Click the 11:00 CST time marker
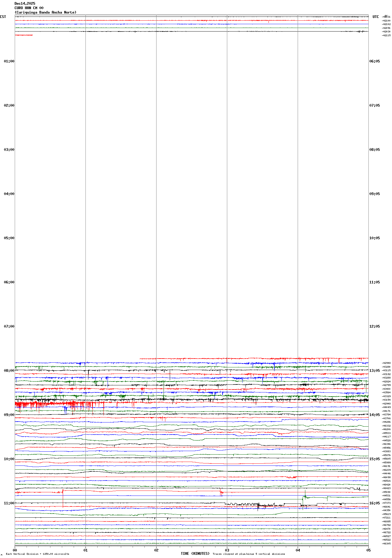Image resolution: width=392 pixels, height=558 pixels. click(x=9, y=503)
